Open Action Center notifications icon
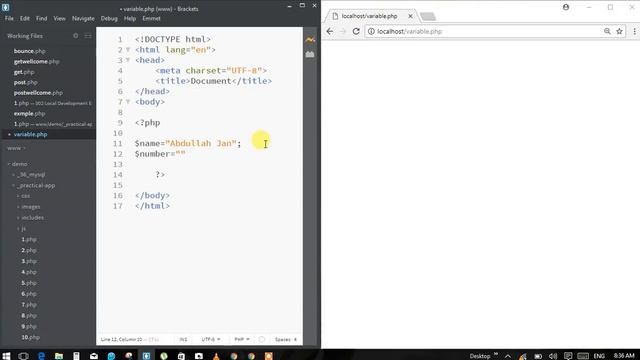640x360 pixels. point(568,356)
